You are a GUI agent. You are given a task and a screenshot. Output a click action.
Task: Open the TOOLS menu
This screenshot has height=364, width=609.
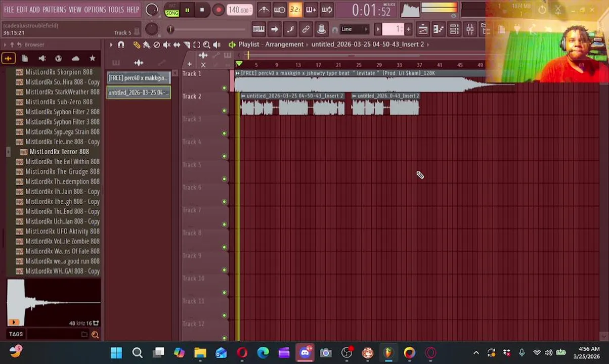coord(116,10)
